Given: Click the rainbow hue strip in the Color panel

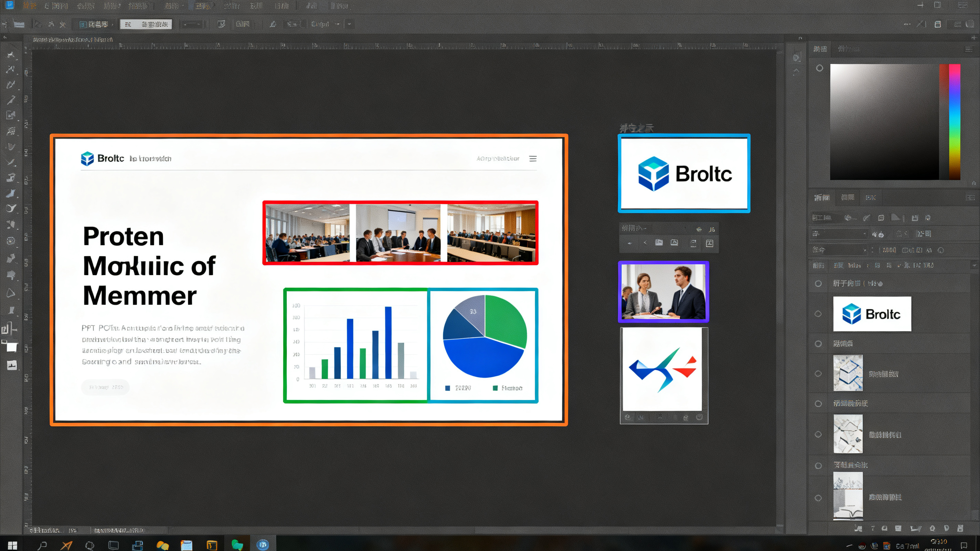Looking at the screenshot, I should (954, 122).
